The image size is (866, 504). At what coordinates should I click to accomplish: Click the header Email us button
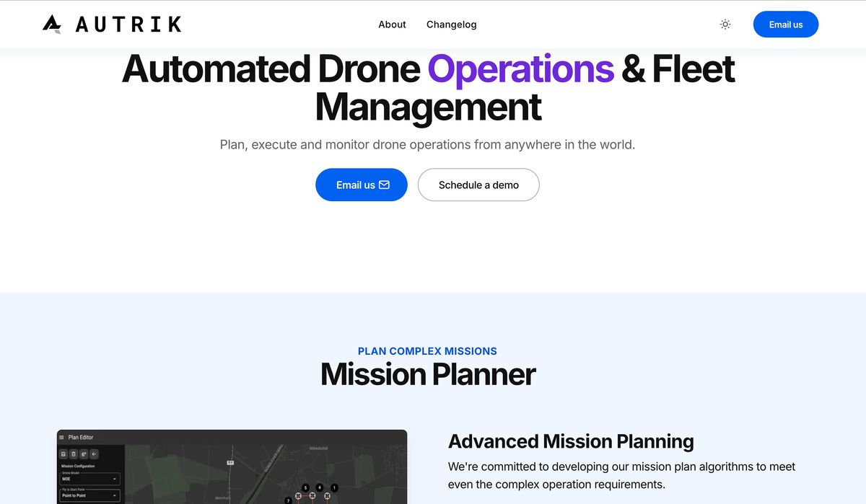tap(786, 25)
